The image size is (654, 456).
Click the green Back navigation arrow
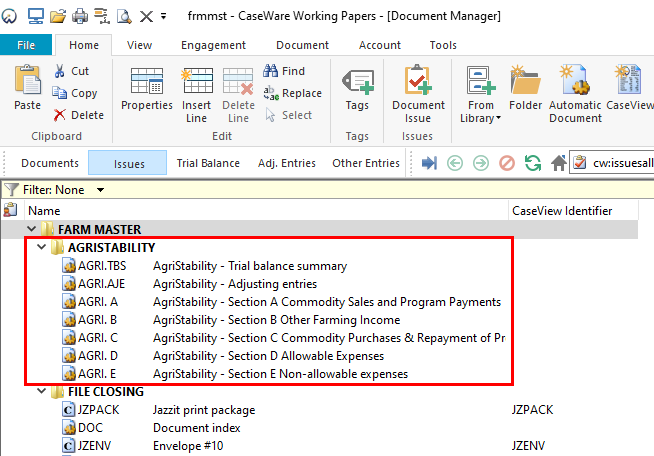[x=455, y=163]
